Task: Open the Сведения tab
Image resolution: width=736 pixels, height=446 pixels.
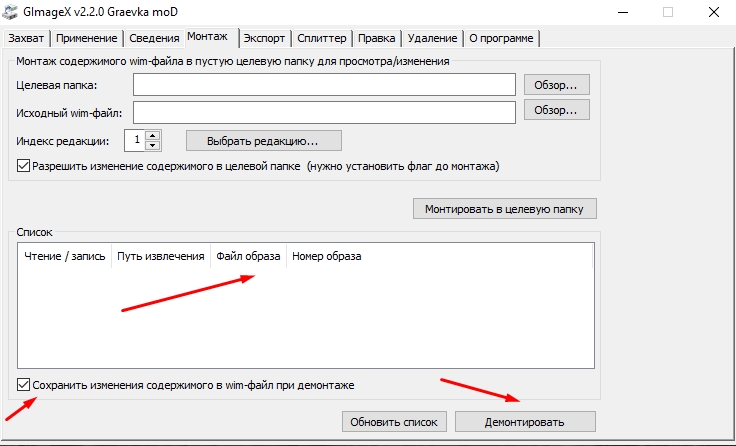Action: coord(154,38)
